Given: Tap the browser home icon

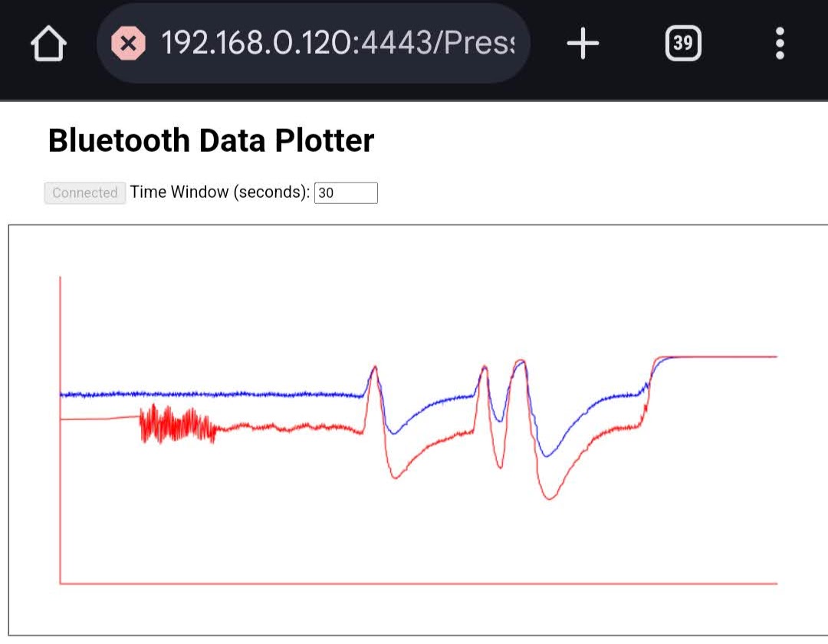Looking at the screenshot, I should pos(48,44).
